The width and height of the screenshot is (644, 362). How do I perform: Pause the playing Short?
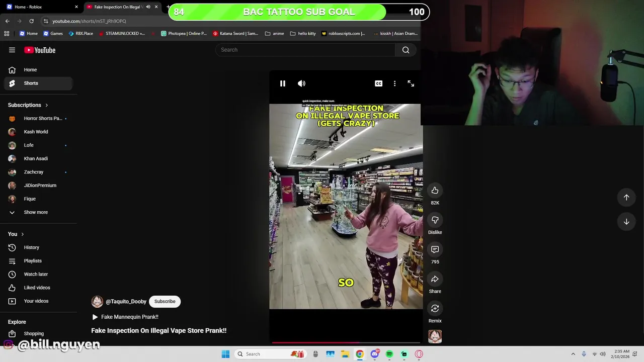coord(283,83)
